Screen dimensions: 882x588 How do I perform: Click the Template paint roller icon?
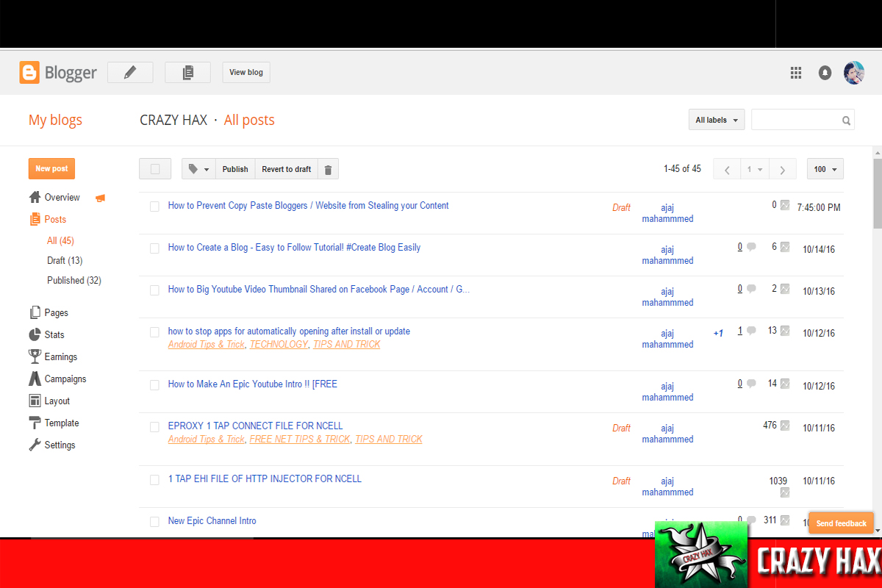tap(35, 423)
